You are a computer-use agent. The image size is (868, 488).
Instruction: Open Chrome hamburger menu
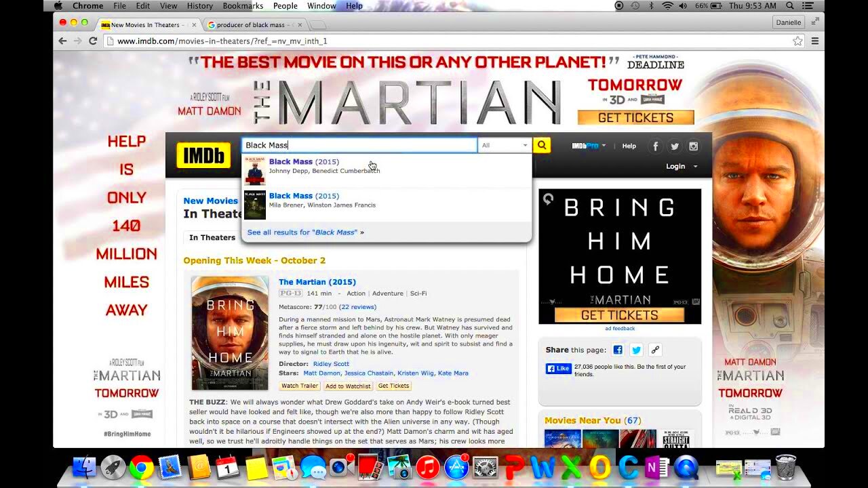(x=814, y=41)
